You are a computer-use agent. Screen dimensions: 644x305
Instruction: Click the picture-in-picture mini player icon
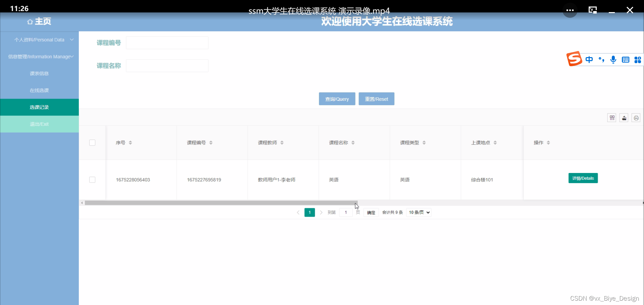593,10
